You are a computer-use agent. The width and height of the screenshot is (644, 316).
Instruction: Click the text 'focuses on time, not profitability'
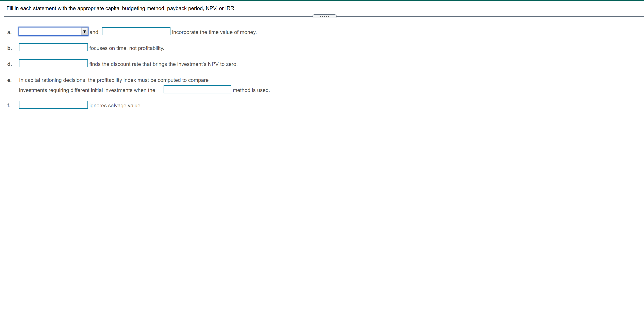click(x=127, y=48)
